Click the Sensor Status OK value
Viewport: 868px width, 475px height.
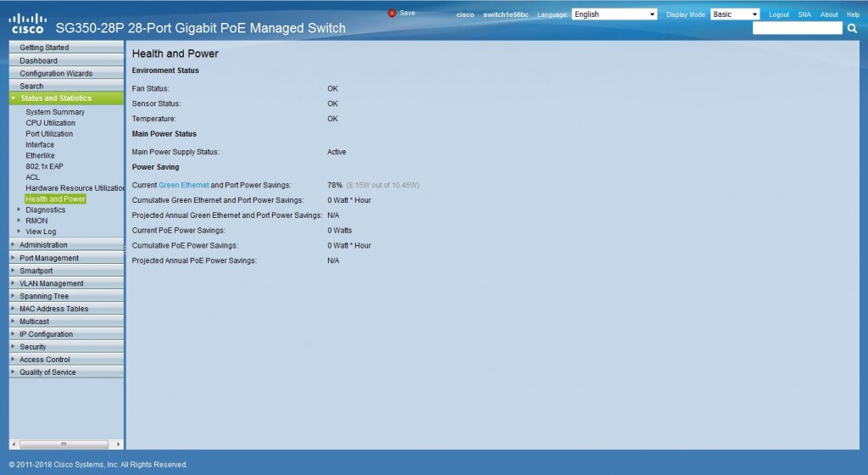click(332, 103)
